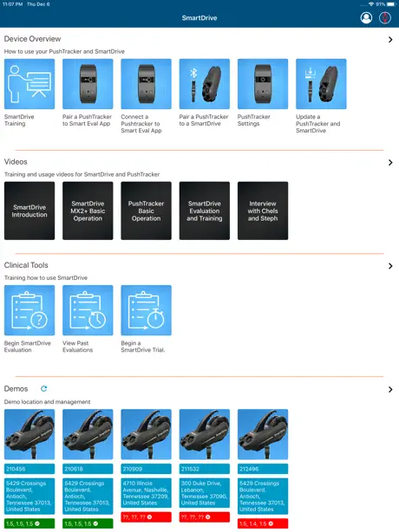The height and width of the screenshot is (532, 399).
Task: Open demo unit 210456 image
Action: coord(29,434)
